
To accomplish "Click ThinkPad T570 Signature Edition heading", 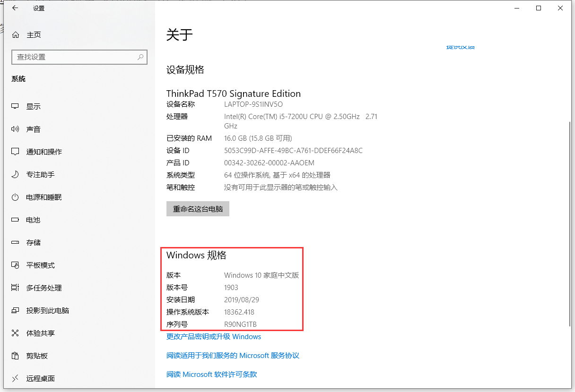I will [234, 94].
